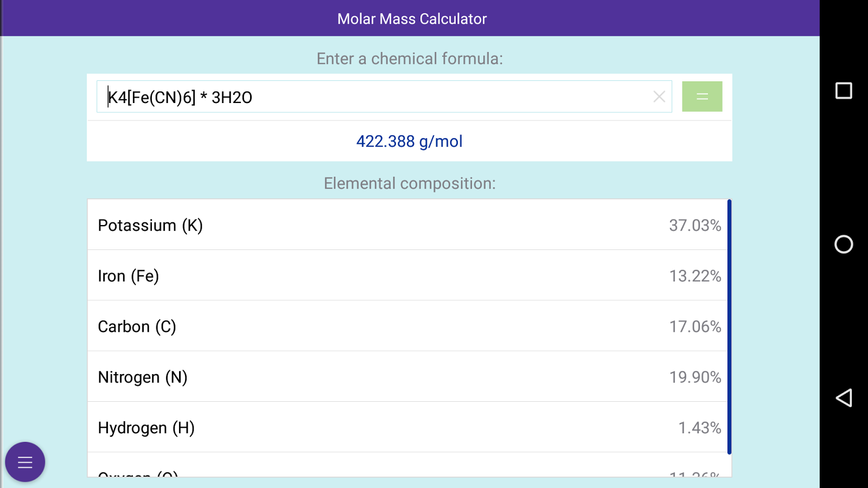Select the Nitrogen (N) composition row

[409, 377]
